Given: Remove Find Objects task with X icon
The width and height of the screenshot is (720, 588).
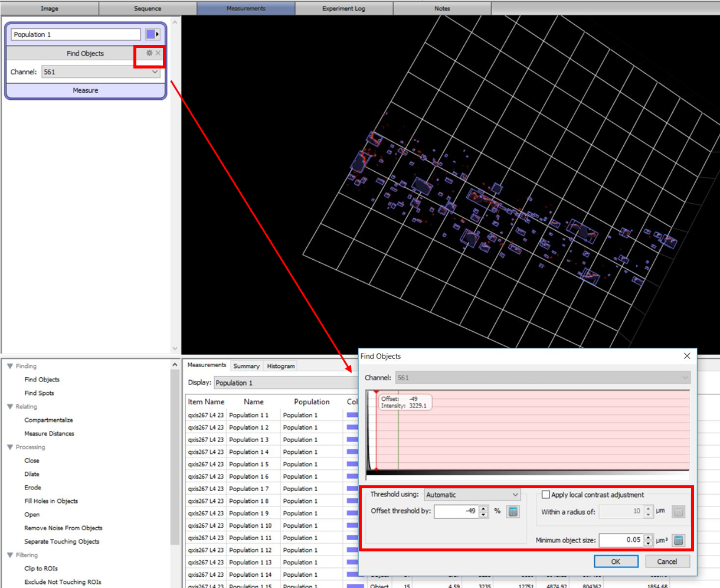Looking at the screenshot, I should [158, 53].
